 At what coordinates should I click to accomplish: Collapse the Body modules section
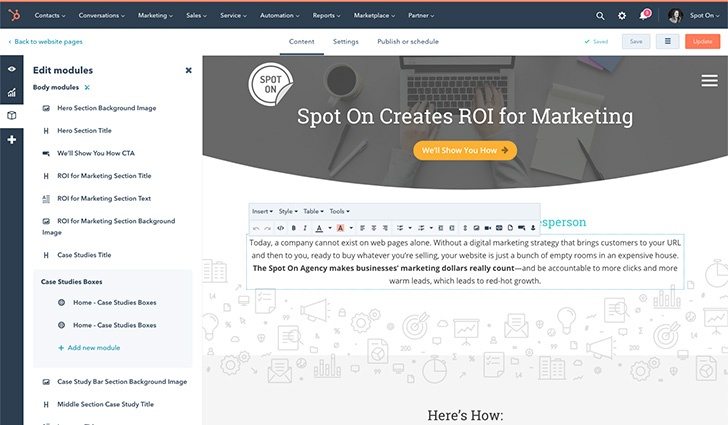coord(87,88)
